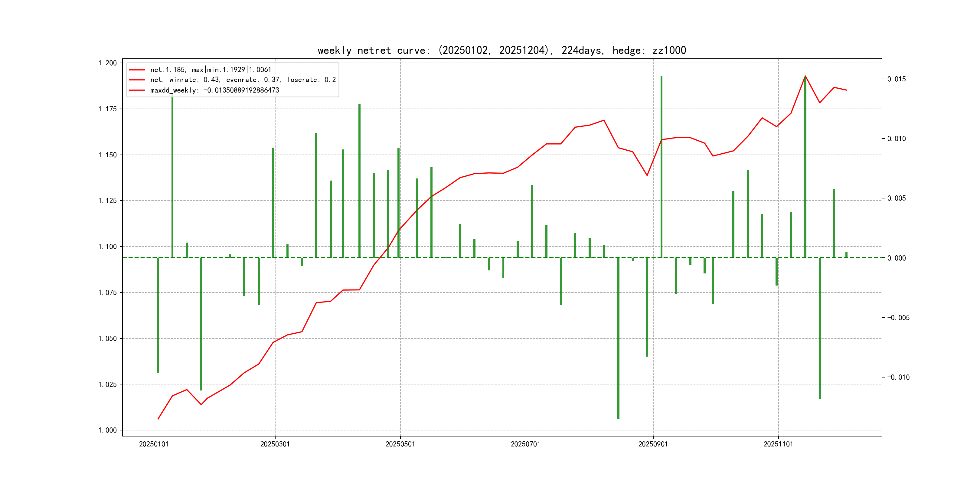The image size is (980, 490).
Task: Click the 20250301 x-axis label
Action: pyautogui.click(x=275, y=444)
